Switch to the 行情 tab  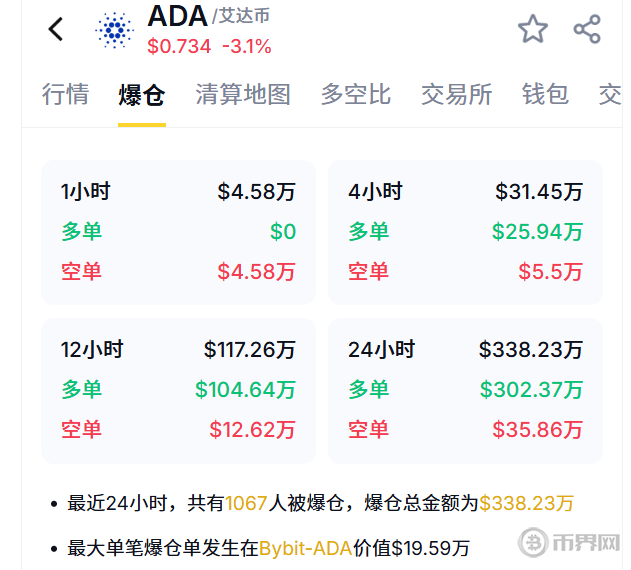(x=66, y=94)
